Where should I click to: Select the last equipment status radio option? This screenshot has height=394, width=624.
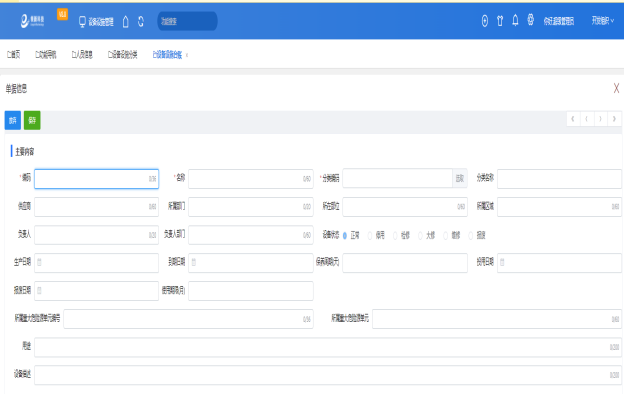470,236
